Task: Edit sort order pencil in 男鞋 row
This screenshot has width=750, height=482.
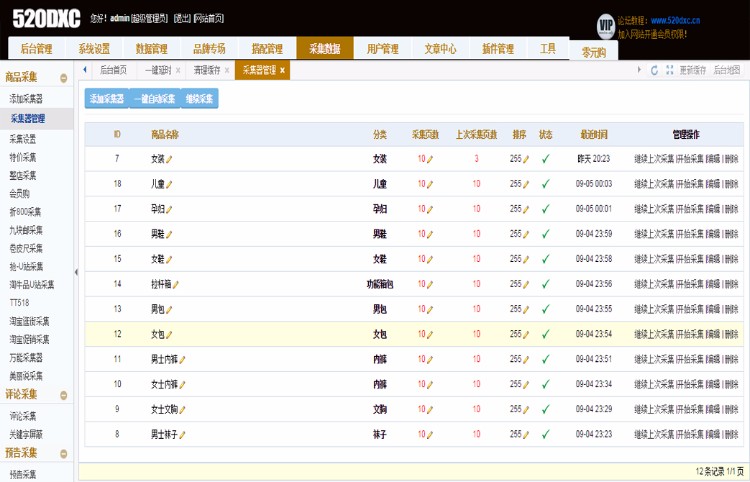Action: (x=526, y=234)
